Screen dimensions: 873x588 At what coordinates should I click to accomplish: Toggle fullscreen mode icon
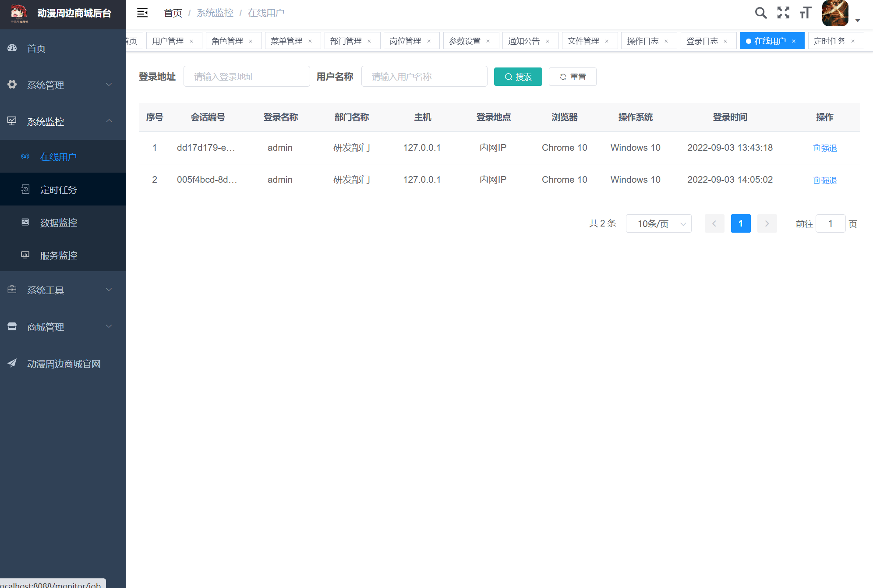click(x=783, y=13)
